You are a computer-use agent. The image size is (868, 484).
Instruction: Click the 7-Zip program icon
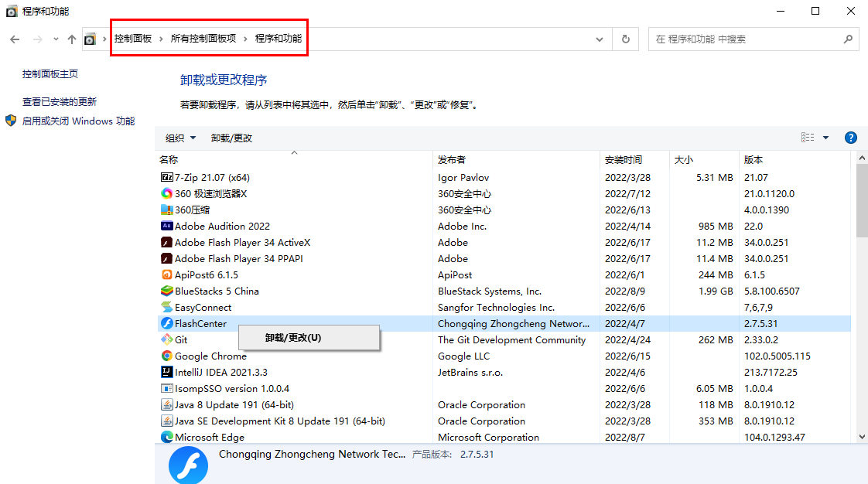click(x=166, y=177)
